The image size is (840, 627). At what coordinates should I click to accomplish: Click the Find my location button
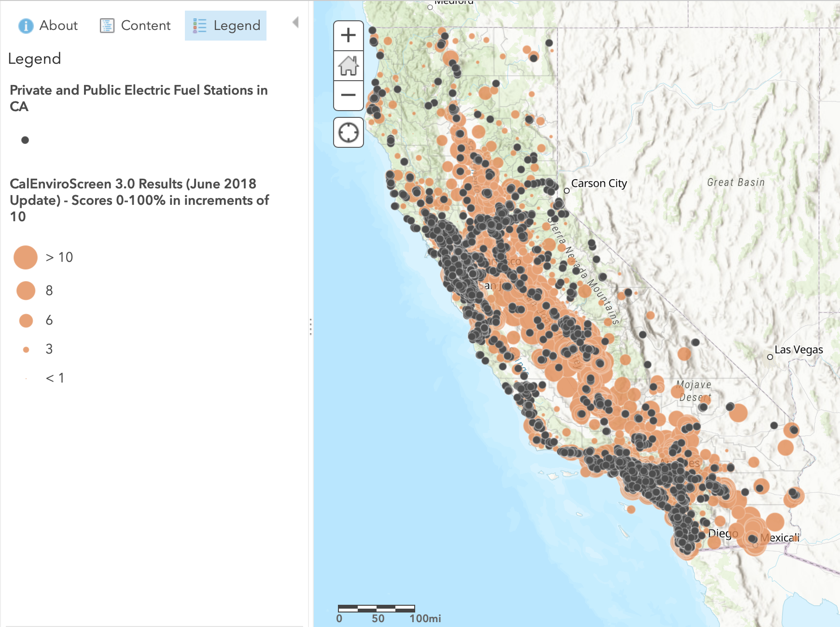point(348,132)
